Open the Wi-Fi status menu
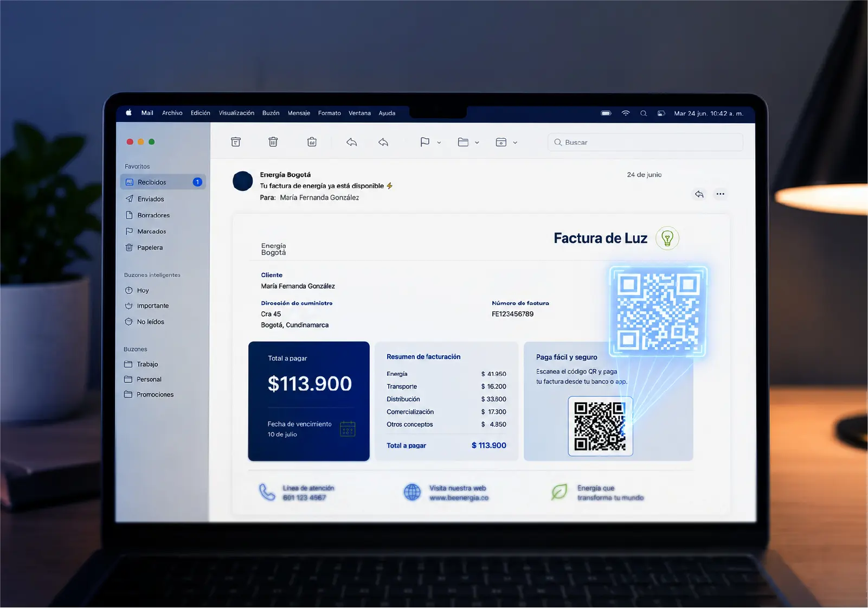This screenshot has width=868, height=608. click(x=626, y=113)
